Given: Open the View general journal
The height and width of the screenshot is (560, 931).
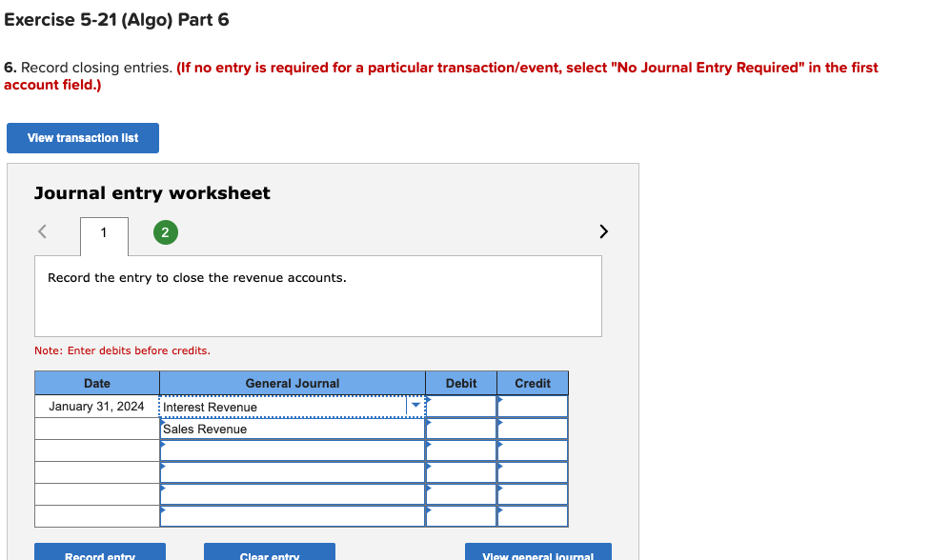Looking at the screenshot, I should pos(537,554).
